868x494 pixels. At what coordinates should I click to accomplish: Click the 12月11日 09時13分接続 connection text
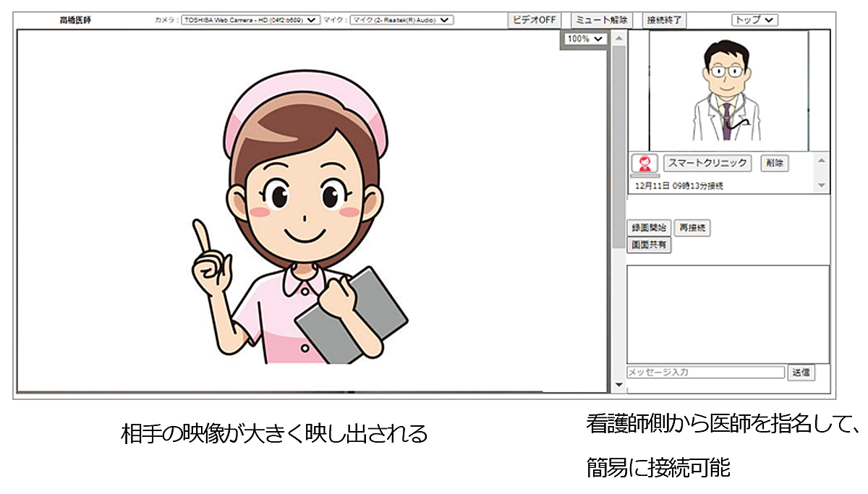tap(679, 186)
